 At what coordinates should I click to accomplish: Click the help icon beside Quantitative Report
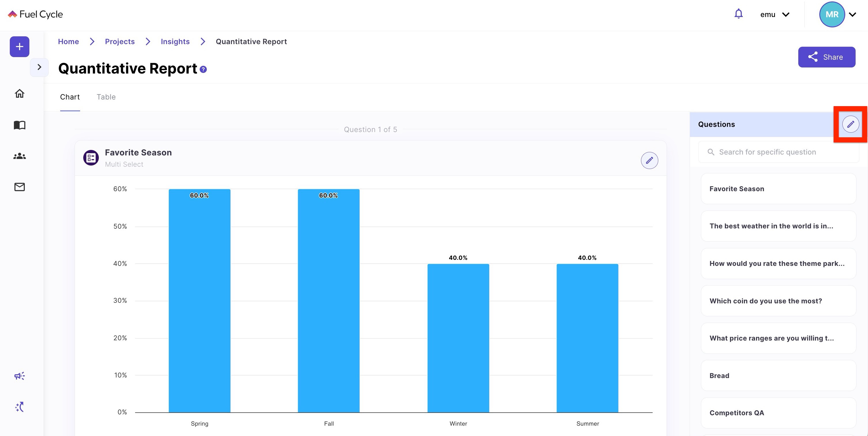click(203, 69)
